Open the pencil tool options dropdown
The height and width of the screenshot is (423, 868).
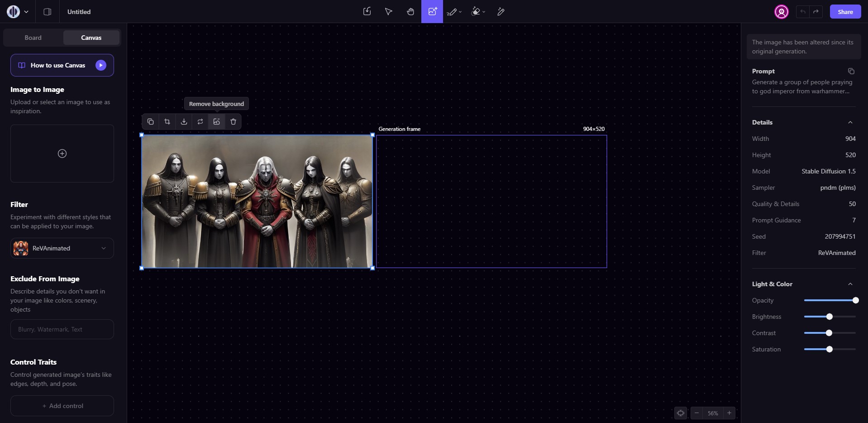click(460, 12)
